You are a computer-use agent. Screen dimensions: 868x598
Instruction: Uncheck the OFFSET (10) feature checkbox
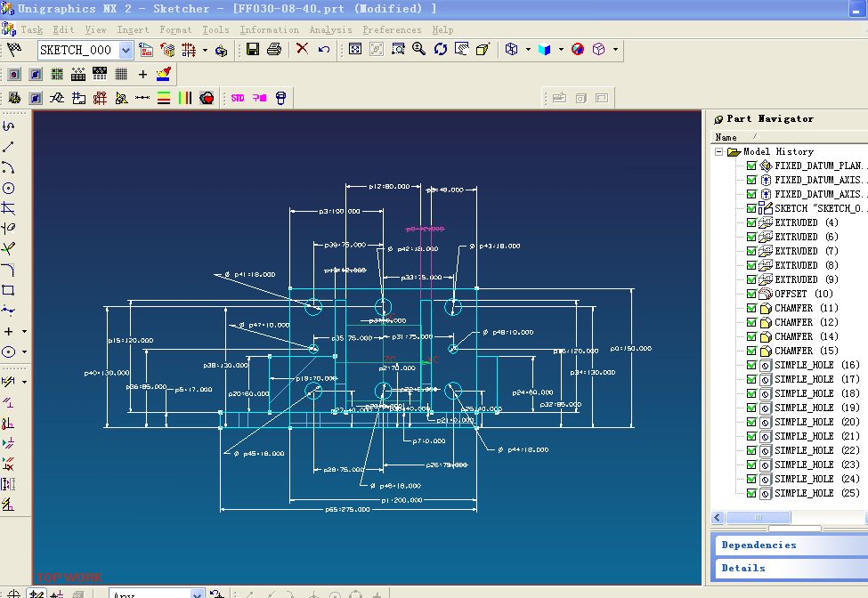click(751, 294)
